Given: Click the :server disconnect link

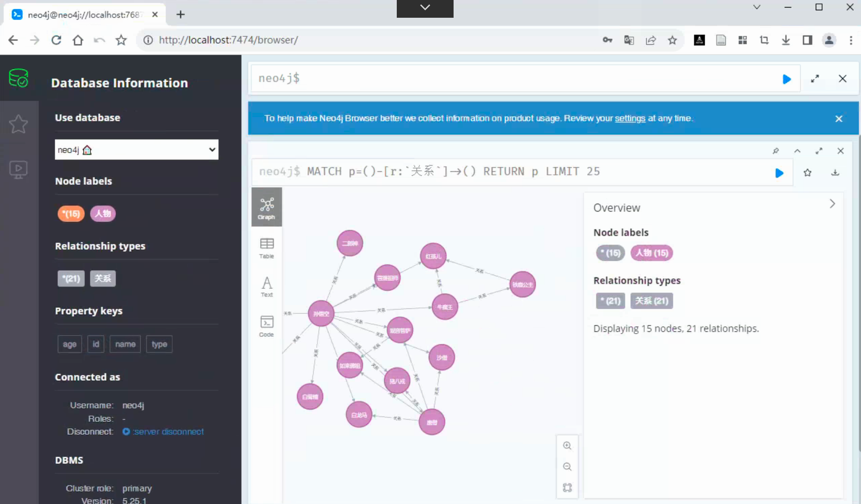Looking at the screenshot, I should coord(168,432).
